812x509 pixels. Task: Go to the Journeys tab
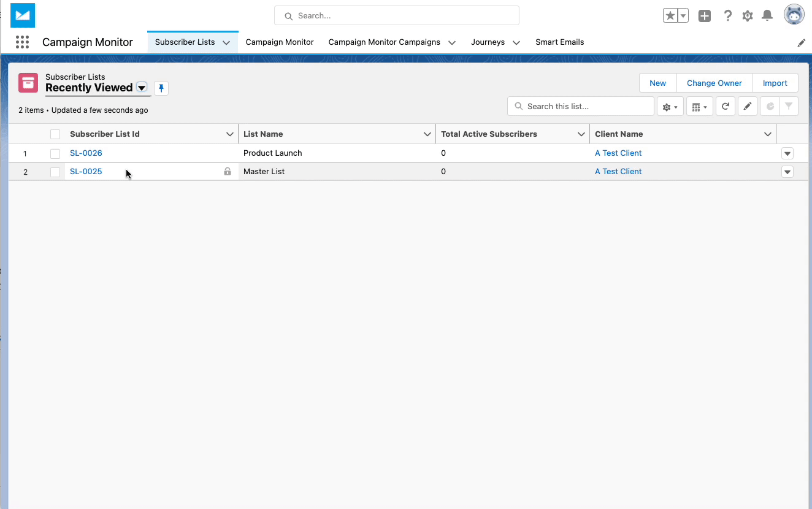[488, 42]
